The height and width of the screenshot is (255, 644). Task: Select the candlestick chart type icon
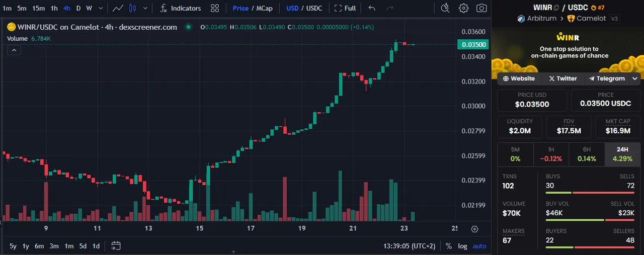point(133,8)
